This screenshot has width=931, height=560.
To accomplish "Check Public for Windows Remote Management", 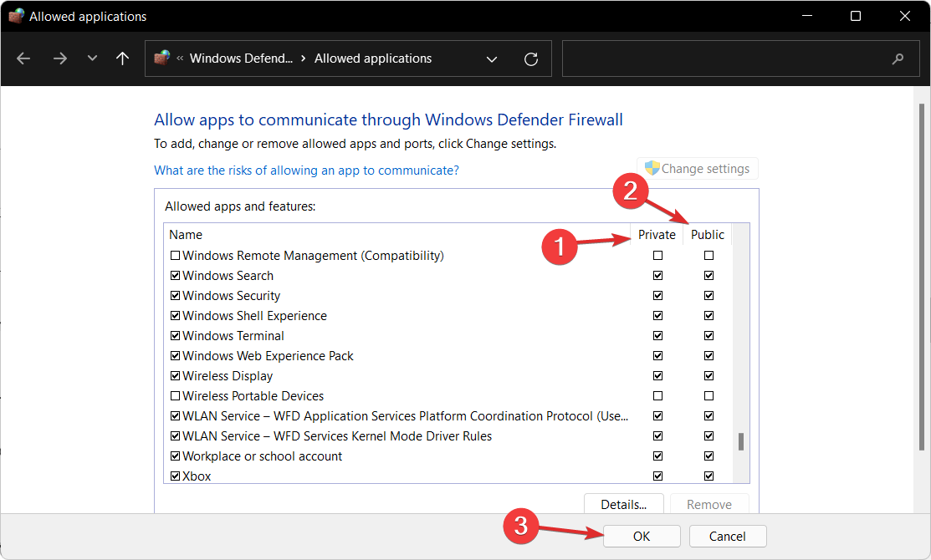I will [709, 256].
